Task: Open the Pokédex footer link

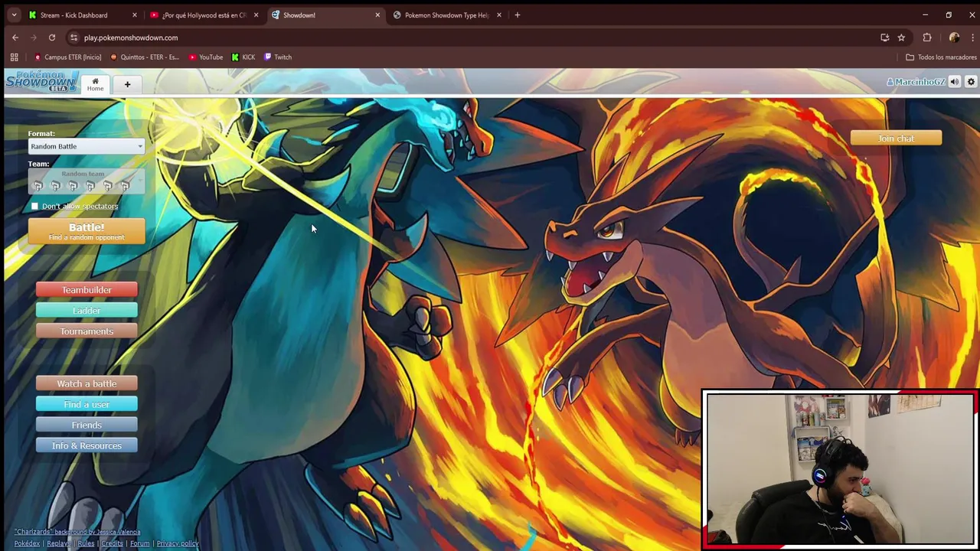Action: tap(27, 543)
